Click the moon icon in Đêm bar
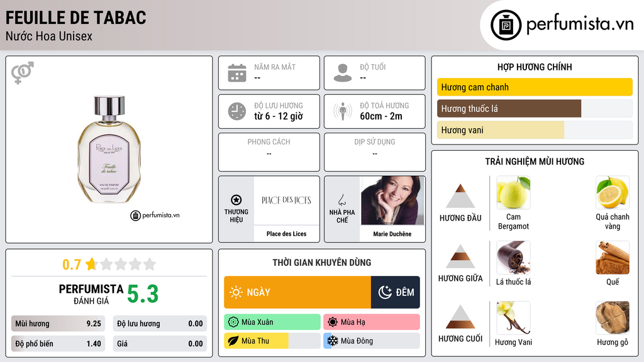The image size is (644, 362). click(x=385, y=292)
